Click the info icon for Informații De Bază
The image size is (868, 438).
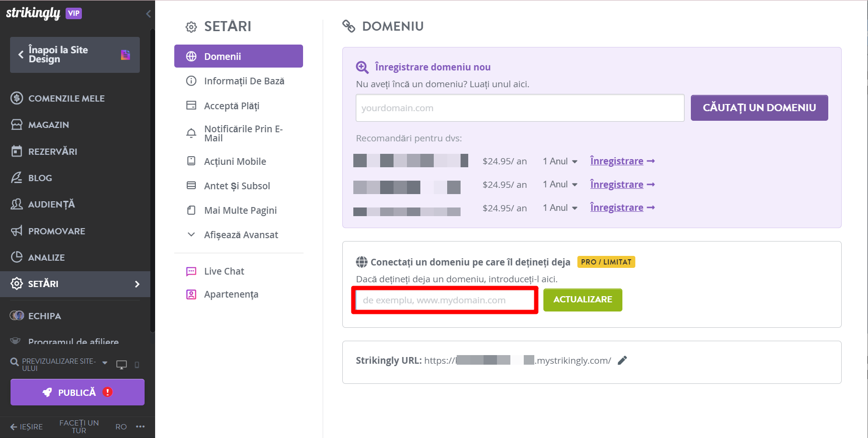click(191, 81)
